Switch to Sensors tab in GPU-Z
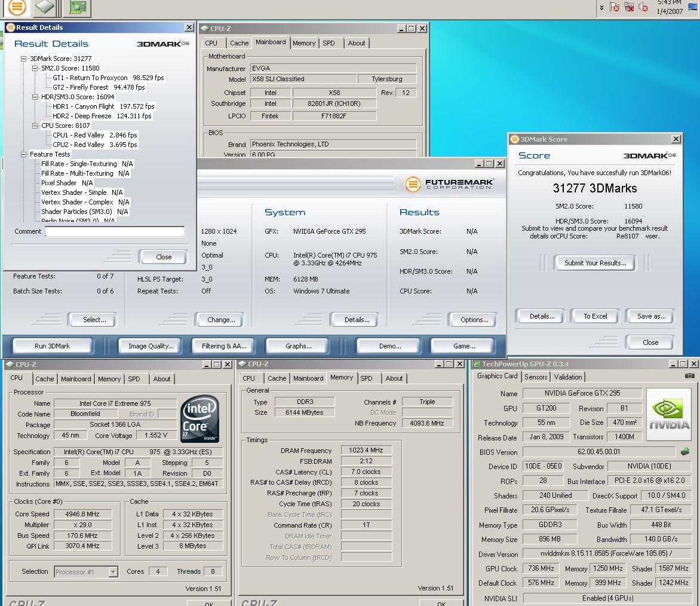This screenshot has height=606, width=700. pos(536,377)
